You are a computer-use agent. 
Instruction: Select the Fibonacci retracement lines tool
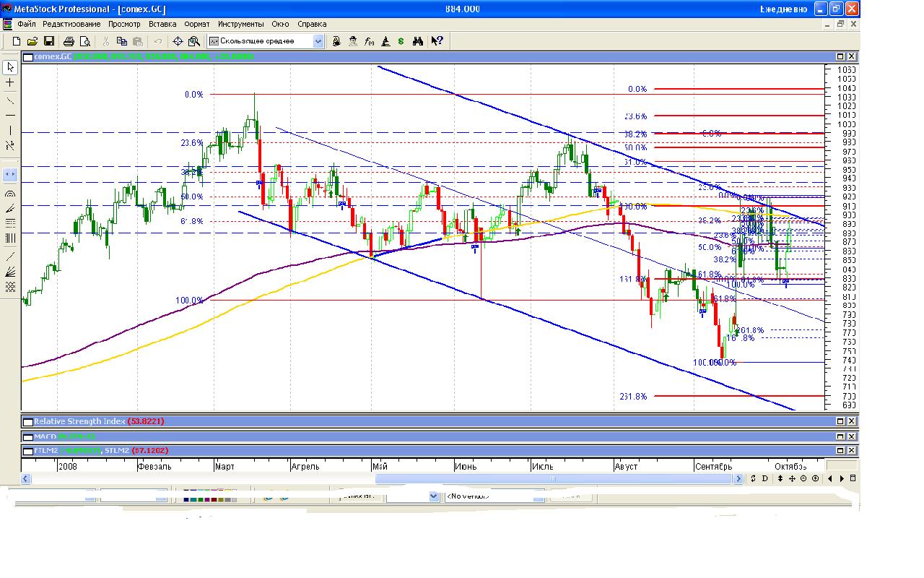pyautogui.click(x=10, y=223)
